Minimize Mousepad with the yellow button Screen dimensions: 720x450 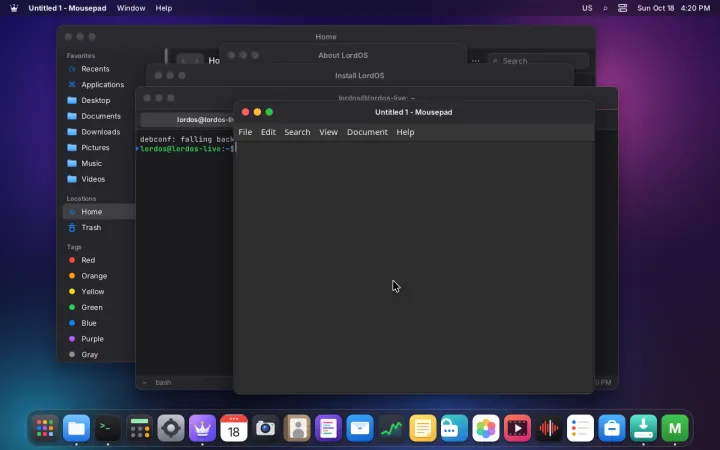point(257,112)
